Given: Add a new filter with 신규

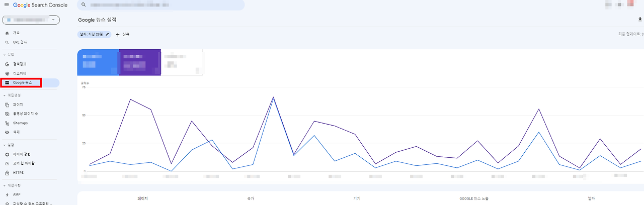Looking at the screenshot, I should 123,35.
